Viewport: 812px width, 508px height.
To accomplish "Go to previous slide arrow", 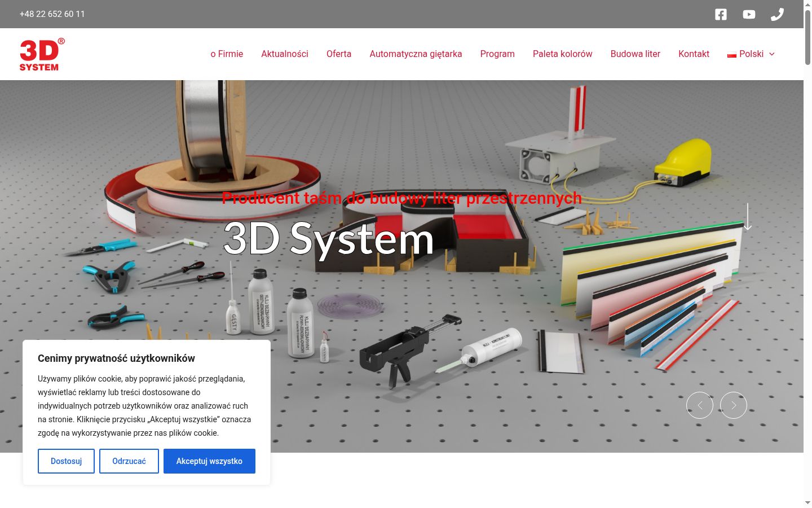I will point(700,405).
